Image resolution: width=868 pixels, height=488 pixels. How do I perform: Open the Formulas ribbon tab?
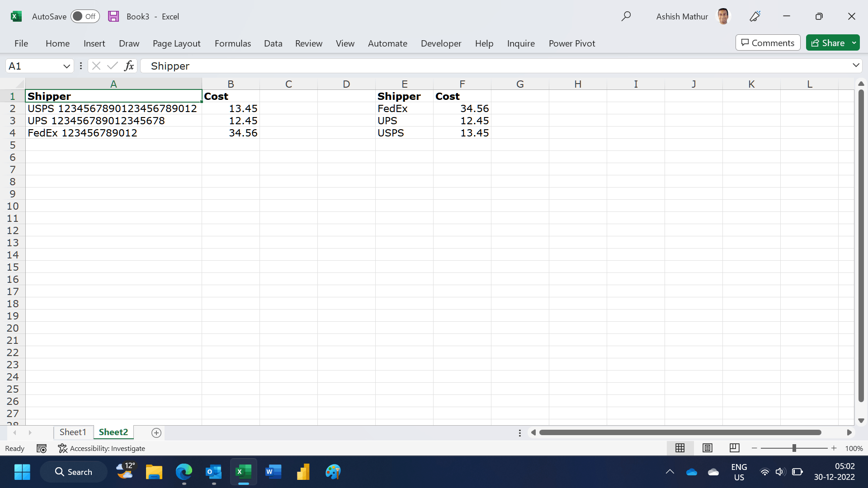point(232,43)
